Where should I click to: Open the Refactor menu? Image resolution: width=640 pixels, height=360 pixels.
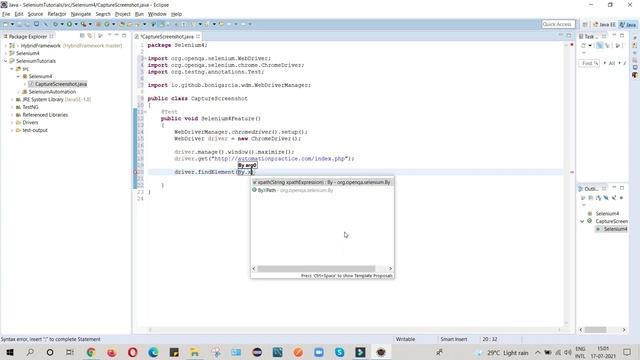(x=57, y=14)
